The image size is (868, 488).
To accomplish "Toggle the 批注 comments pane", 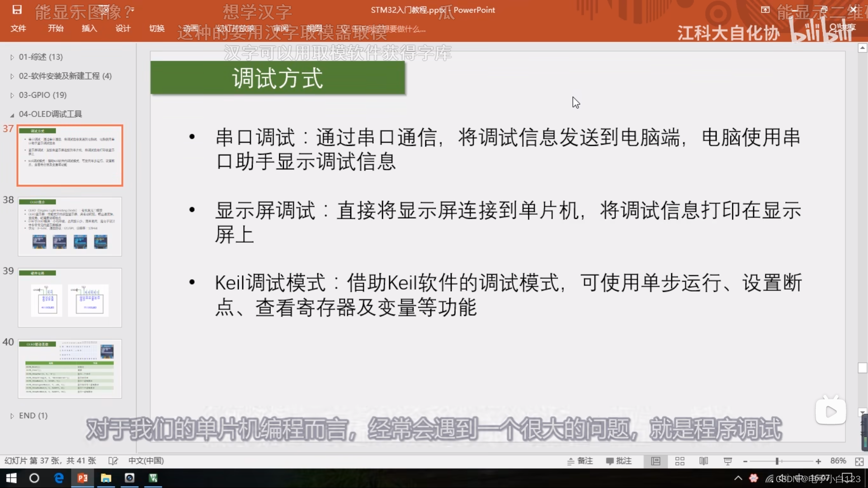I will pos(618,461).
